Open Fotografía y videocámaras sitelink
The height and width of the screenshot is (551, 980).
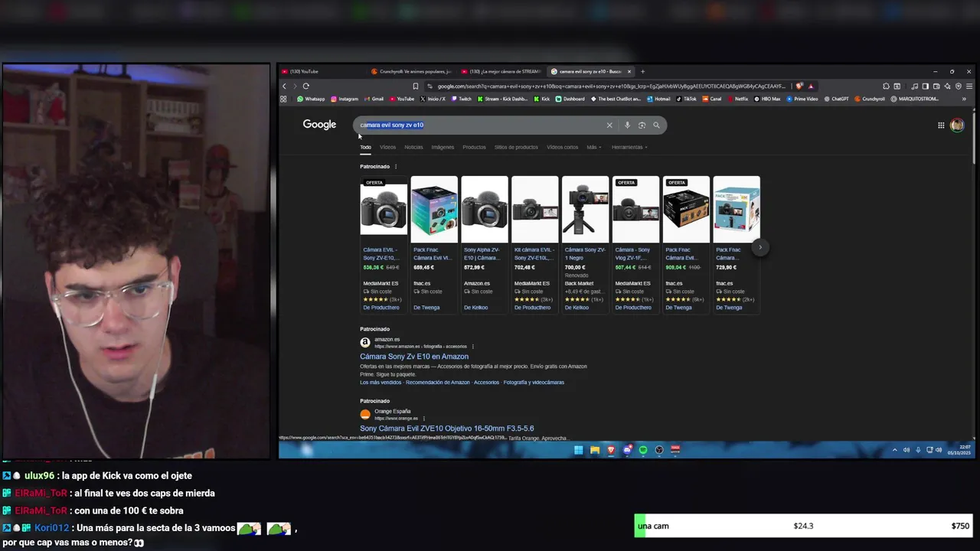pyautogui.click(x=534, y=382)
